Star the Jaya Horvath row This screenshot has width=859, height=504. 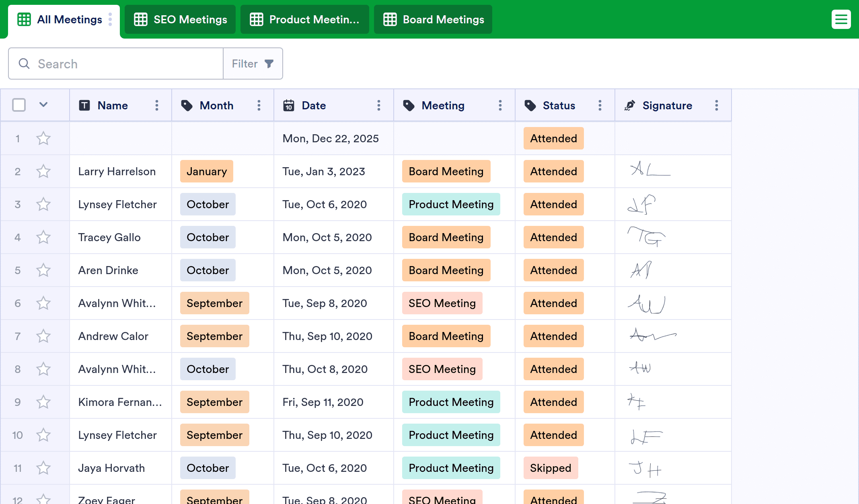43,468
